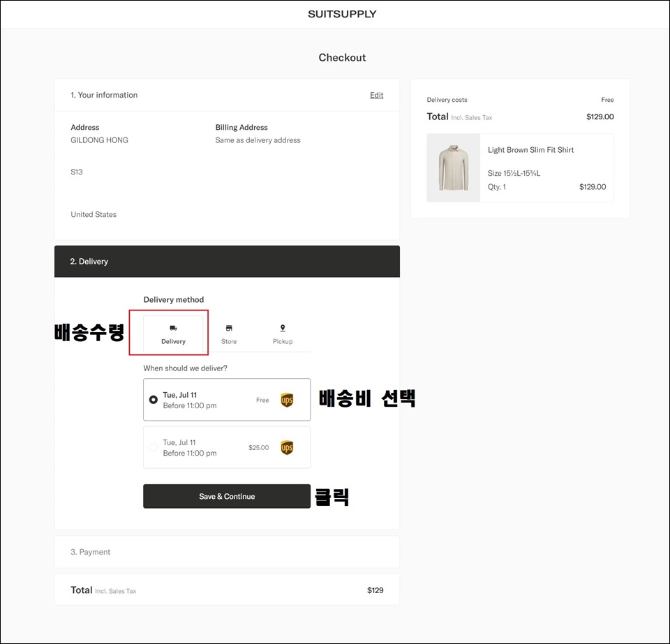Click the GILDONG HONG address name
Viewport: 670px width, 644px height.
(99, 140)
